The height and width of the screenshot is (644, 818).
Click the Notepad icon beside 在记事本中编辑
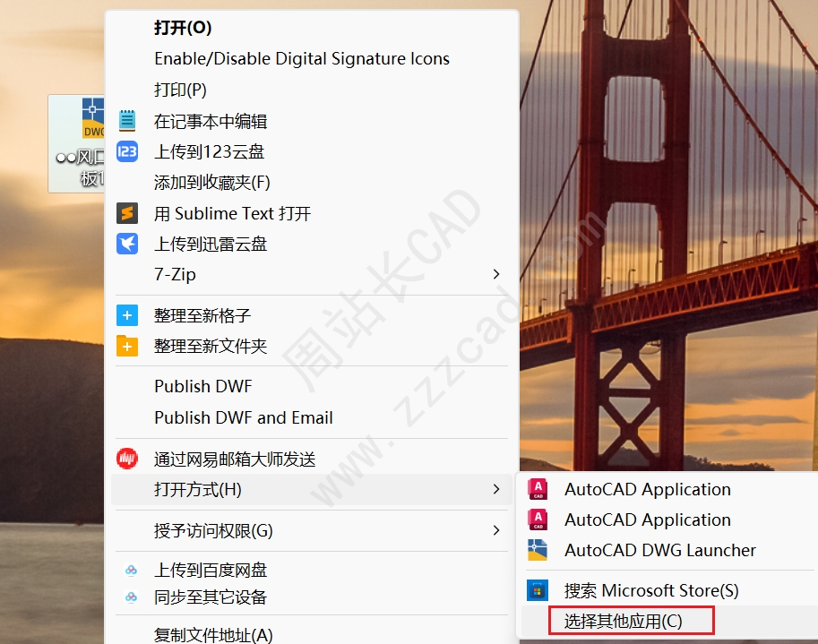[x=127, y=121]
